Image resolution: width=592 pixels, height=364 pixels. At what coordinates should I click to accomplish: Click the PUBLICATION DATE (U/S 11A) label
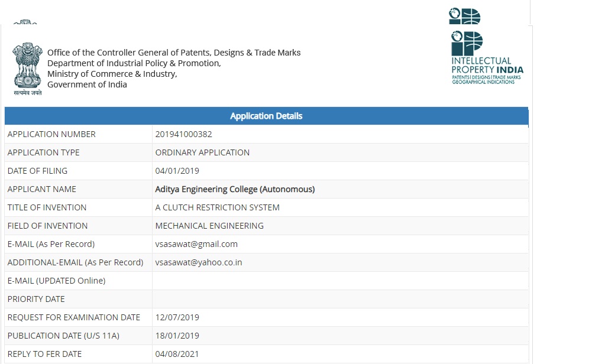(x=63, y=336)
